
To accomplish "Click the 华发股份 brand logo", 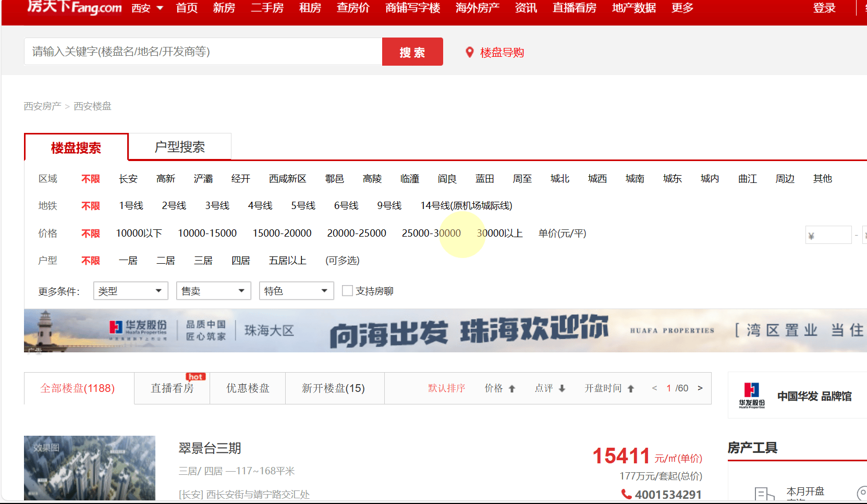I will point(752,396).
